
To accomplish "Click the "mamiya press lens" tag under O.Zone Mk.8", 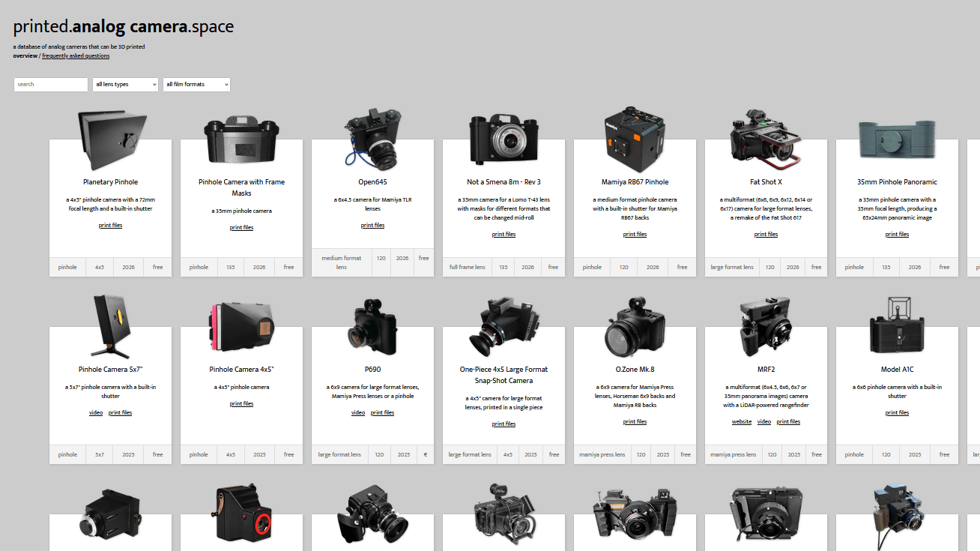I will [x=602, y=454].
